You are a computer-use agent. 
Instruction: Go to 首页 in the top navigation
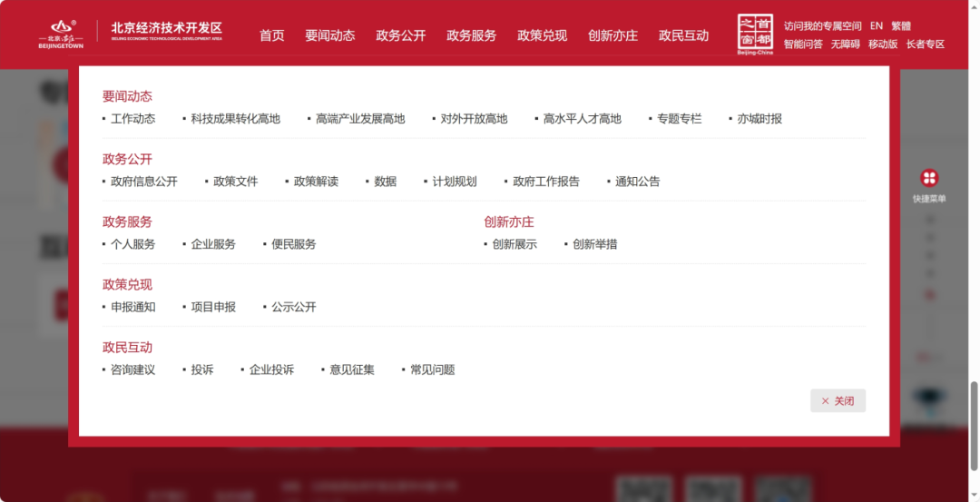point(272,35)
